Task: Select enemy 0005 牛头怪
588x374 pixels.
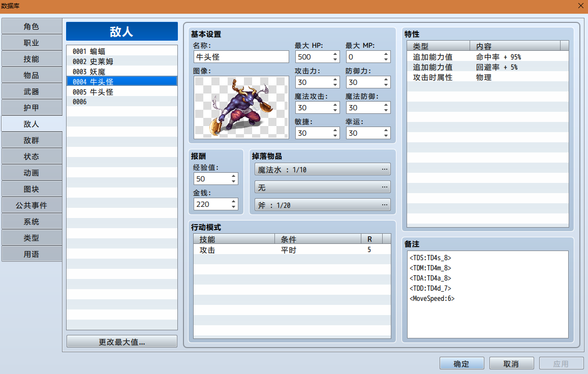Action: (x=122, y=91)
